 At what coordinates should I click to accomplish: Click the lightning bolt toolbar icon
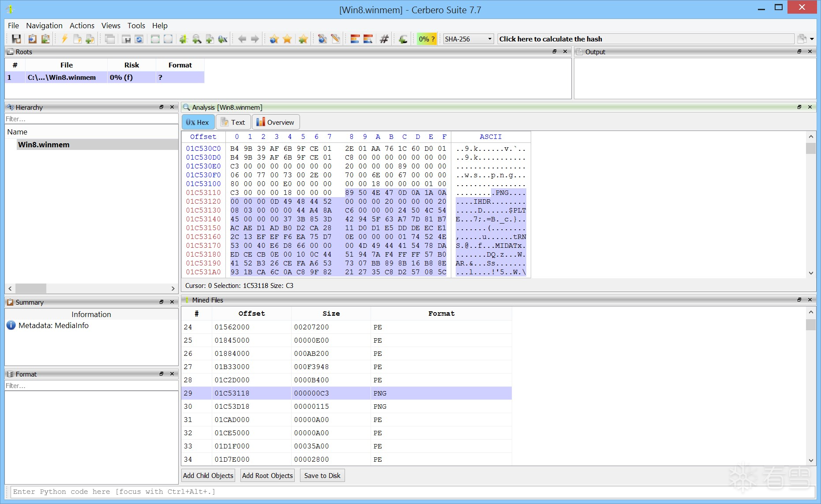(x=64, y=39)
